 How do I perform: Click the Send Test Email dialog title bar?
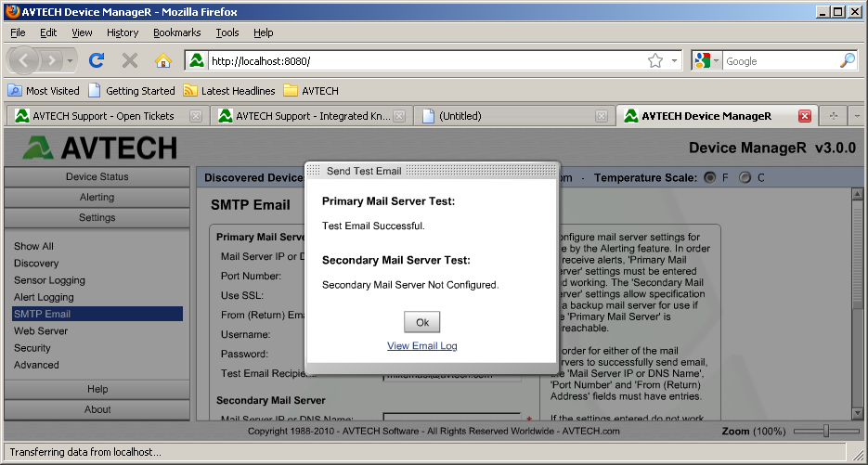[x=432, y=171]
